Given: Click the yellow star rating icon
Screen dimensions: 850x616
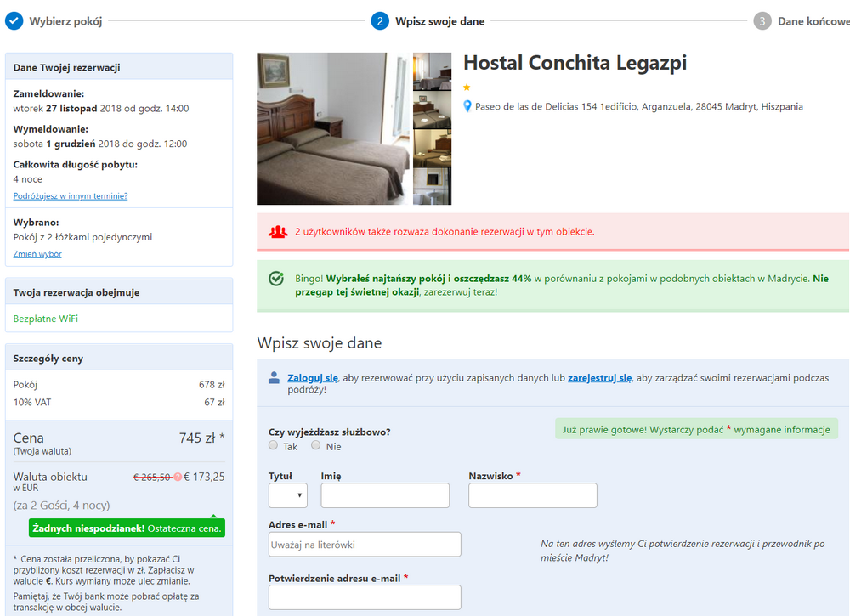Looking at the screenshot, I should pos(467,88).
